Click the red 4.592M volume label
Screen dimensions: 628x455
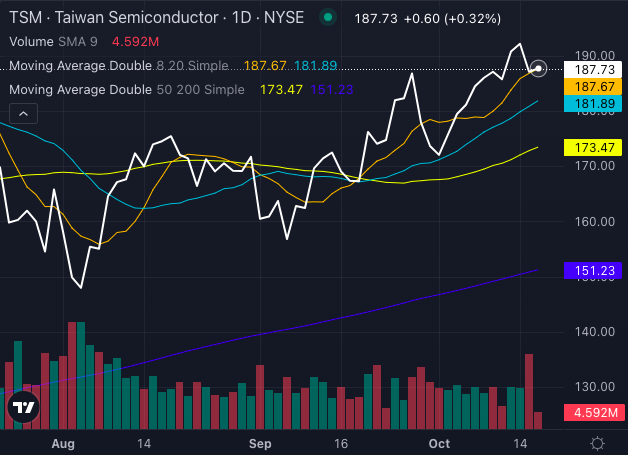pos(595,412)
